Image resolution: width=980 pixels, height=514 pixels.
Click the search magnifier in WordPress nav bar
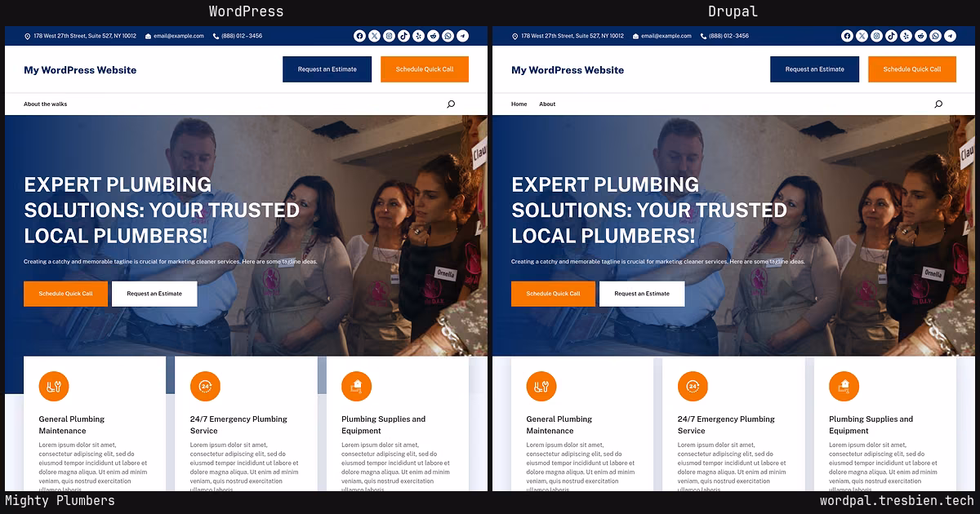pos(451,104)
